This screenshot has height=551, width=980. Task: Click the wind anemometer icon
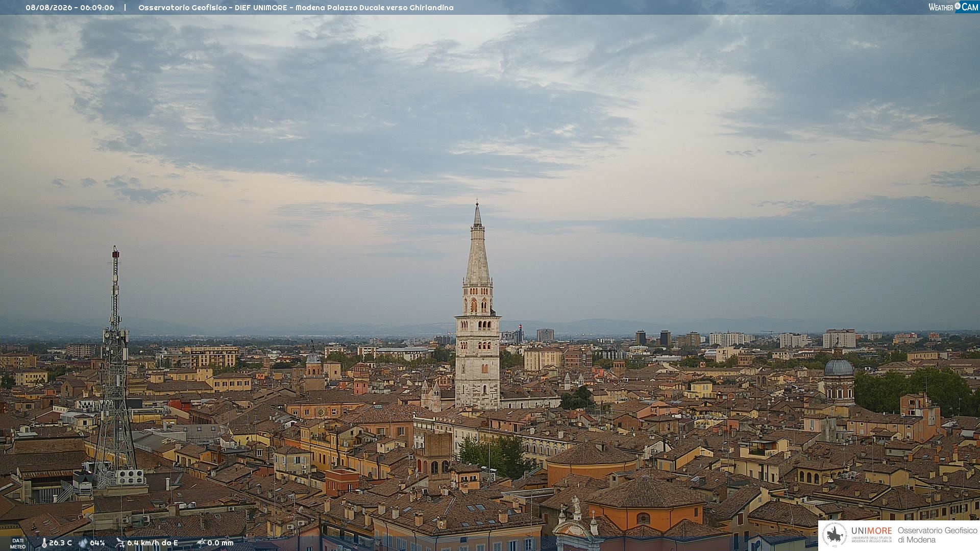120,543
